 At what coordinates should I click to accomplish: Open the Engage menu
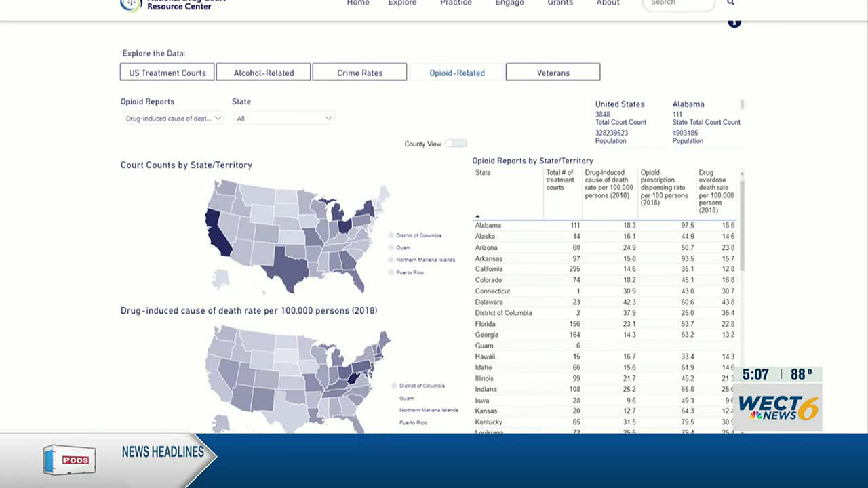point(509,3)
